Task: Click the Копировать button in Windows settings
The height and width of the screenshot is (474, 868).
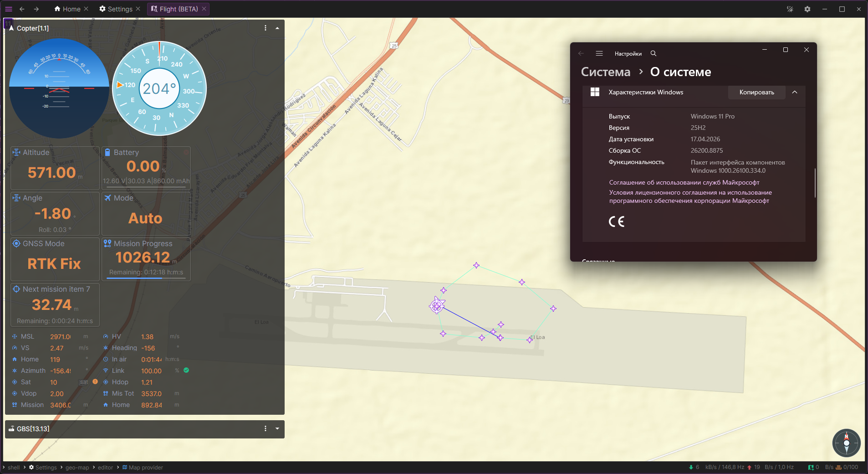Action: [x=756, y=92]
